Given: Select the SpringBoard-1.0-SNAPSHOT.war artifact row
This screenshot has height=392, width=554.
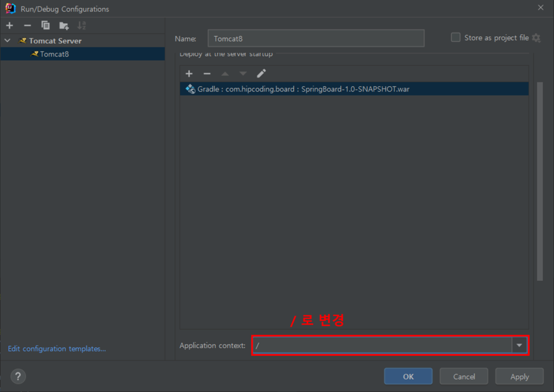Looking at the screenshot, I should (303, 89).
